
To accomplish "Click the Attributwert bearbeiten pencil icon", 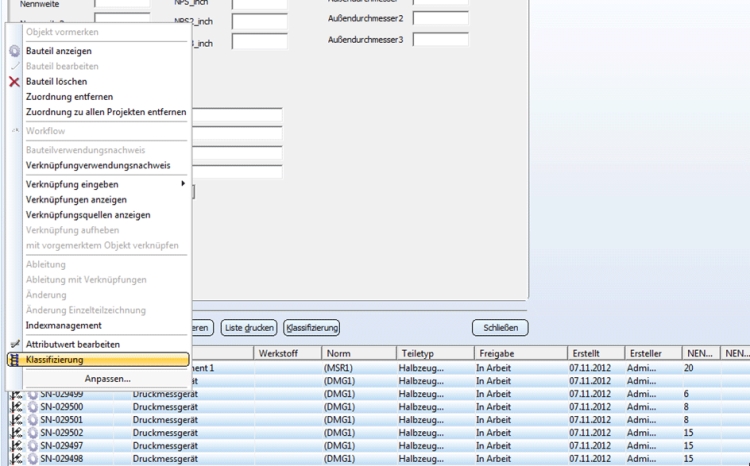I will [x=15, y=344].
